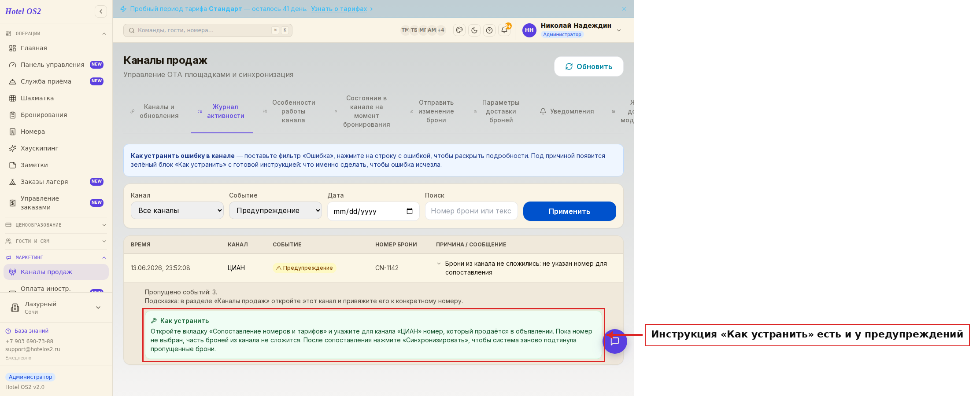The height and width of the screenshot is (396, 980).
Task: Click the +7 903 690-73-88 phone number
Action: coord(29,341)
